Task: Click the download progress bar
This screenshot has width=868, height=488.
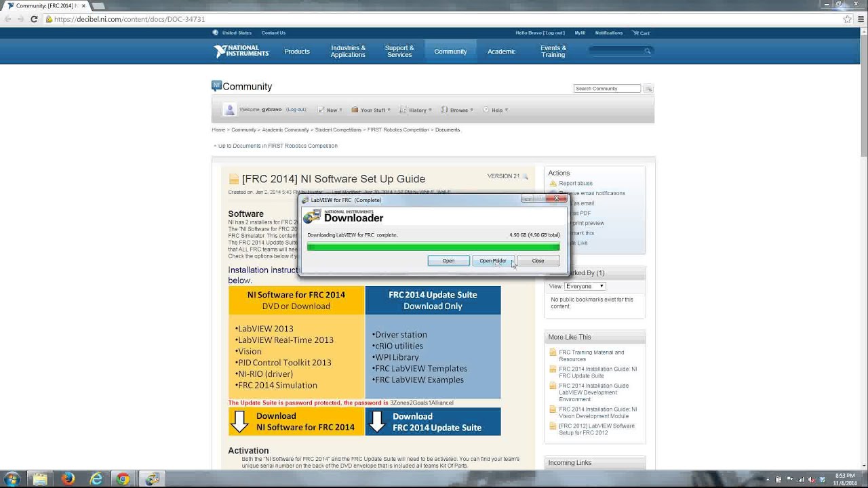Action: point(433,247)
